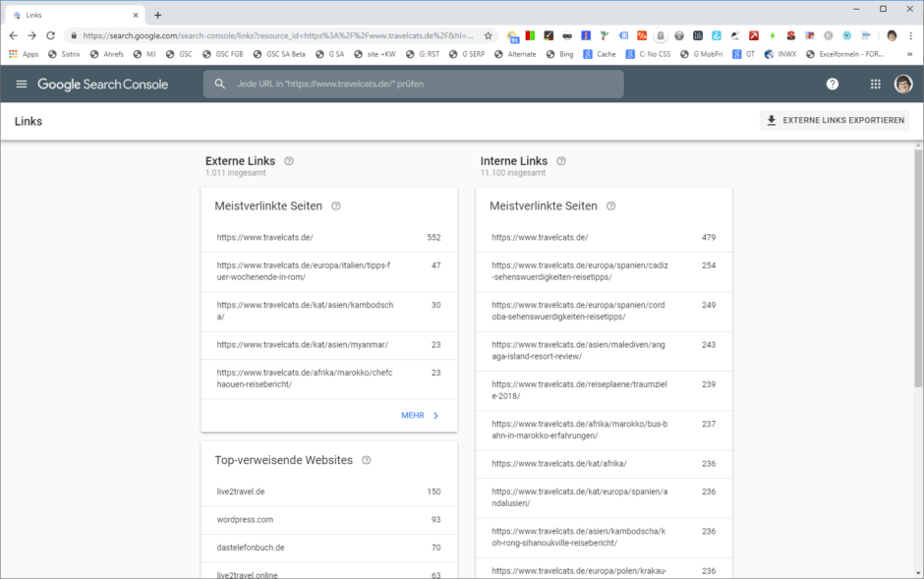
Task: Go forward with browser forward arrow
Action: pos(31,35)
